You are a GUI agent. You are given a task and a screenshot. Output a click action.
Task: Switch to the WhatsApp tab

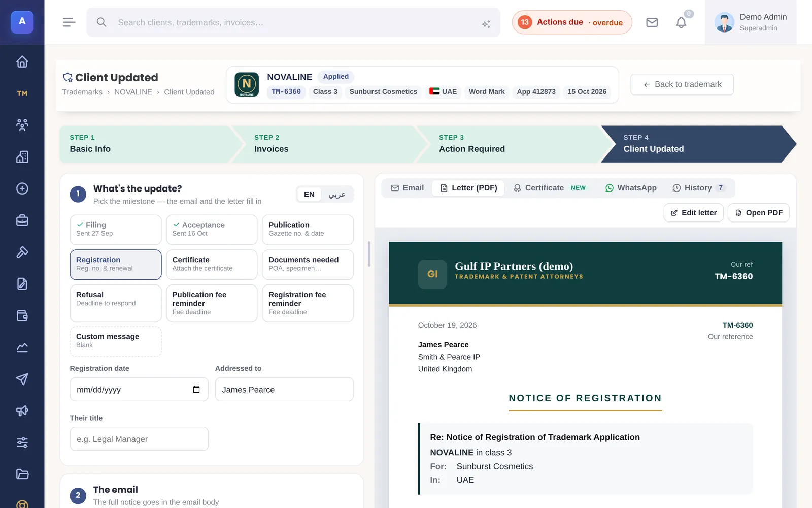(631, 188)
